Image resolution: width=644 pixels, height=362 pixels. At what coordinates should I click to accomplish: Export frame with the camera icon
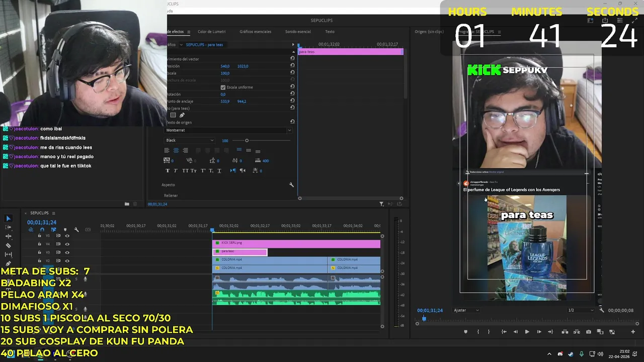tap(589, 332)
